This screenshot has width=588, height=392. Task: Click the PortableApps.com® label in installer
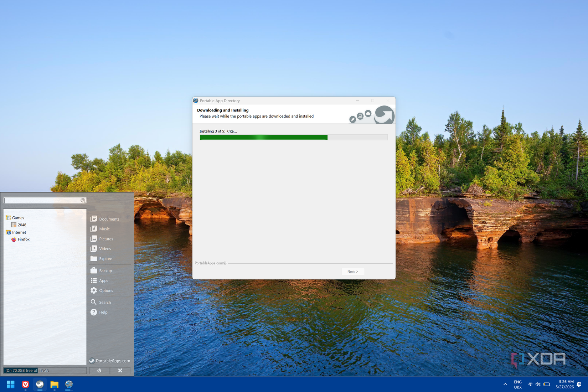click(211, 263)
